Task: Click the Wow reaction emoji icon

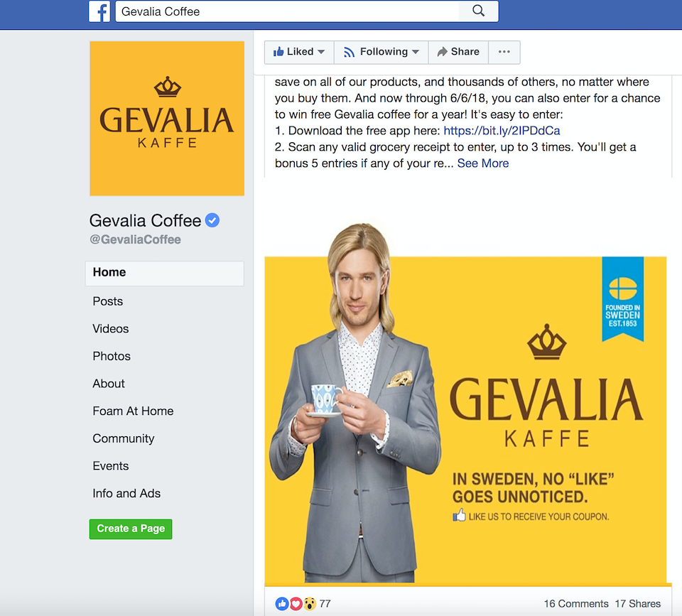Action: tap(310, 603)
